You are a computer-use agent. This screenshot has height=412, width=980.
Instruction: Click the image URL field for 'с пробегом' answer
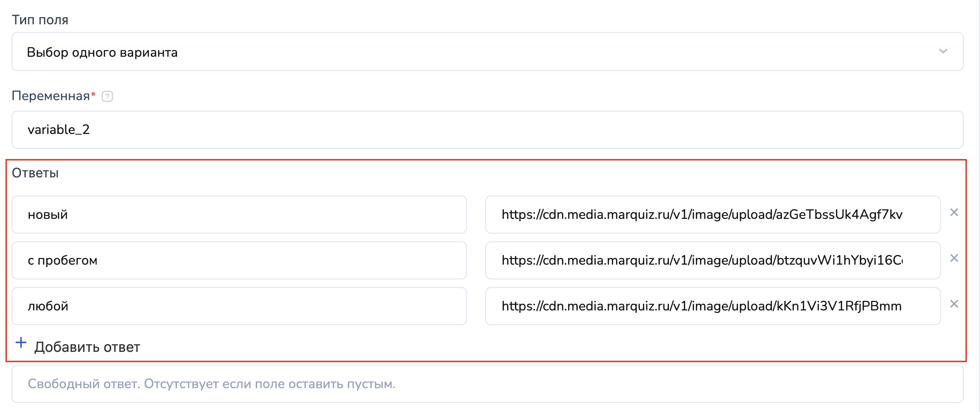point(712,260)
